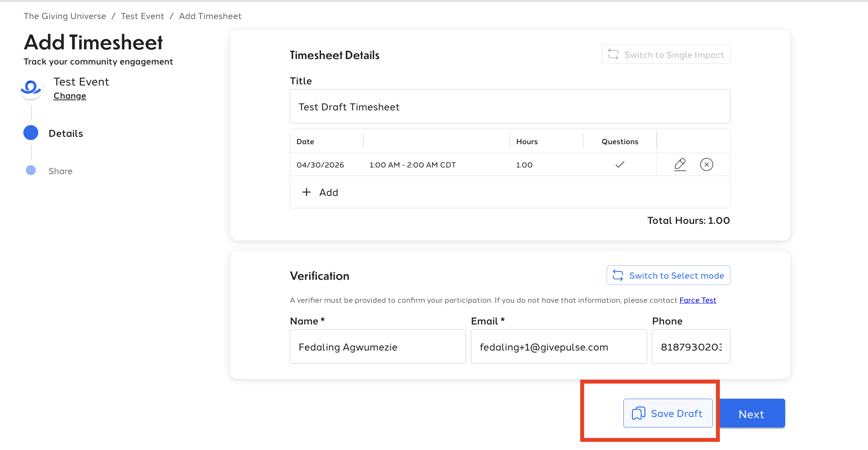Go to Test Event breadcrumb
This screenshot has height=450, width=868.
[x=142, y=16]
